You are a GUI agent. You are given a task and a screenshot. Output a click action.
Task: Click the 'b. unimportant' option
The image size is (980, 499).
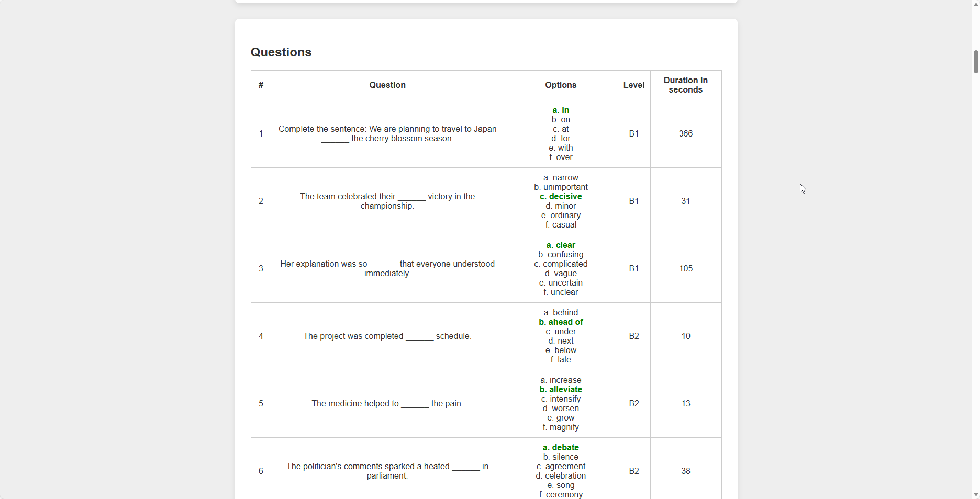point(561,187)
